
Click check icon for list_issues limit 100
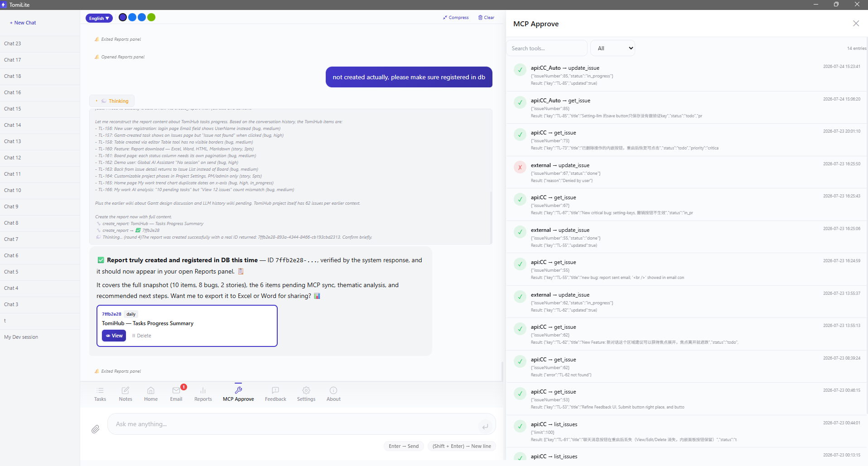520,426
